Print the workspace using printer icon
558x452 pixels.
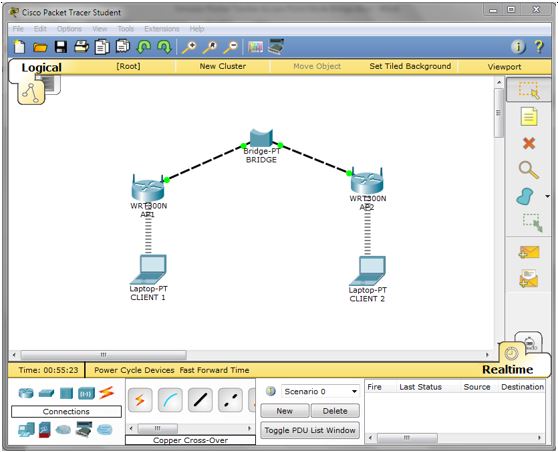tap(81, 47)
